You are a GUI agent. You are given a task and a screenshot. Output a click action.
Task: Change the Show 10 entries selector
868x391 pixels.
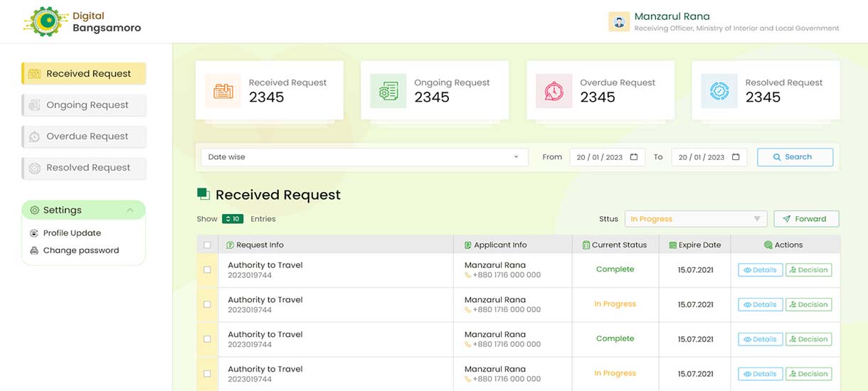coord(233,219)
